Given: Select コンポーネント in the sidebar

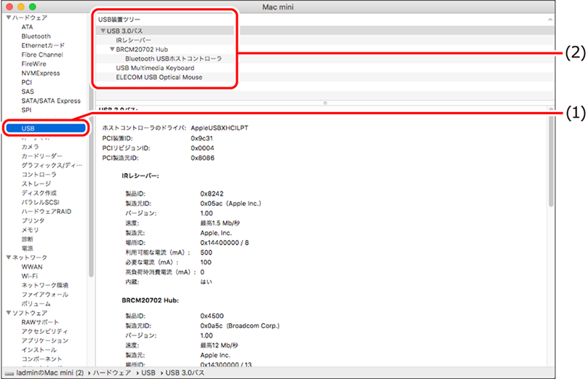Looking at the screenshot, I should 41,359.
